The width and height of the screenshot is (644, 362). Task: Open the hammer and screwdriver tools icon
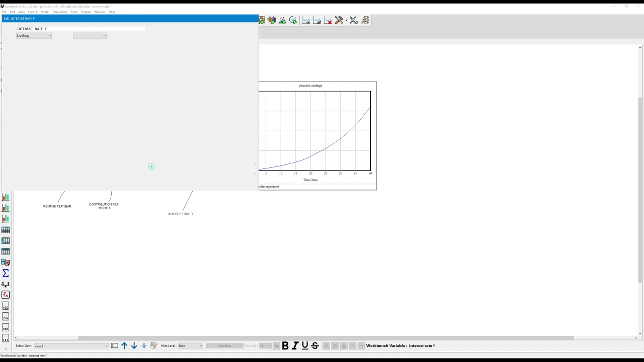coord(339,20)
